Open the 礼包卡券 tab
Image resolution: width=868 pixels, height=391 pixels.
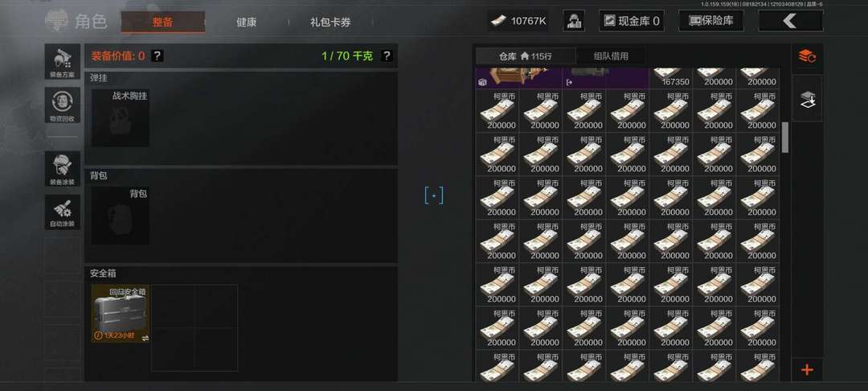pyautogui.click(x=330, y=23)
